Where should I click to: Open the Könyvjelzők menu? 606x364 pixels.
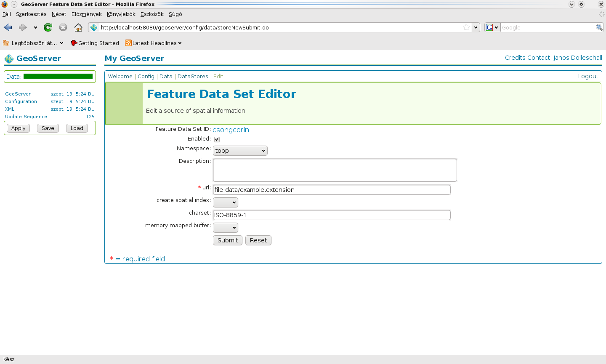[121, 14]
